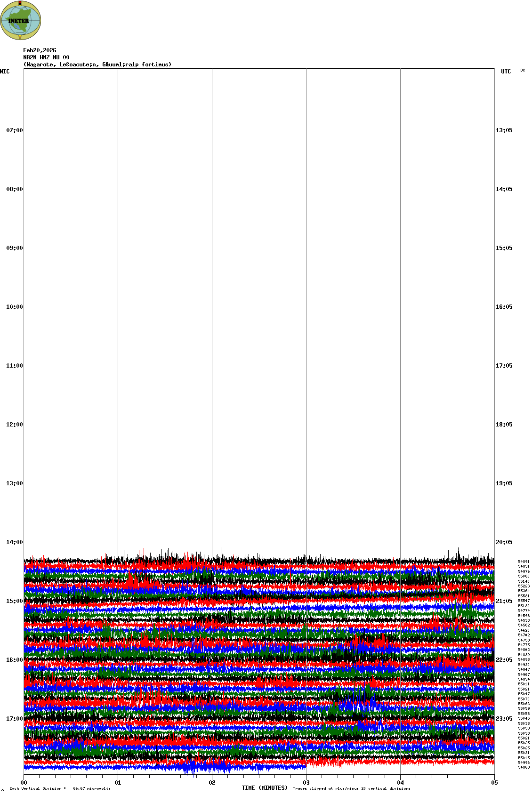The width and height of the screenshot is (532, 795).
Task: Click the TIME (MINUTES) axis title
Action: click(265, 788)
